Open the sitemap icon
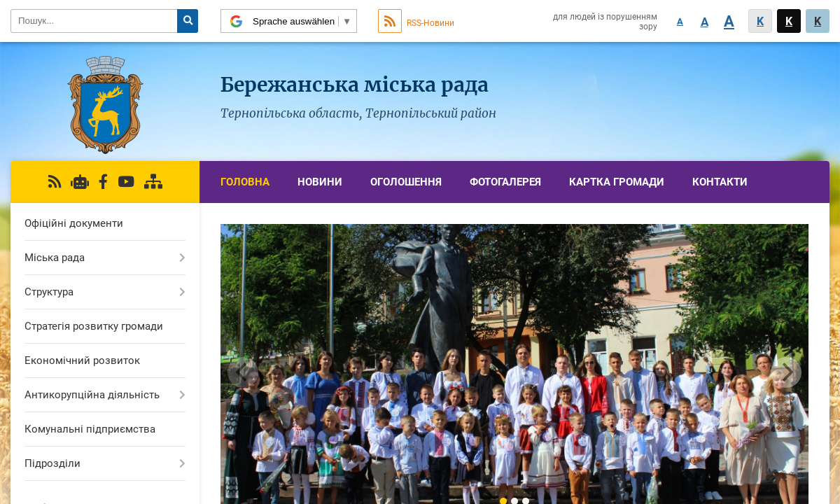Screen dimensions: 840x504 [x=153, y=182]
